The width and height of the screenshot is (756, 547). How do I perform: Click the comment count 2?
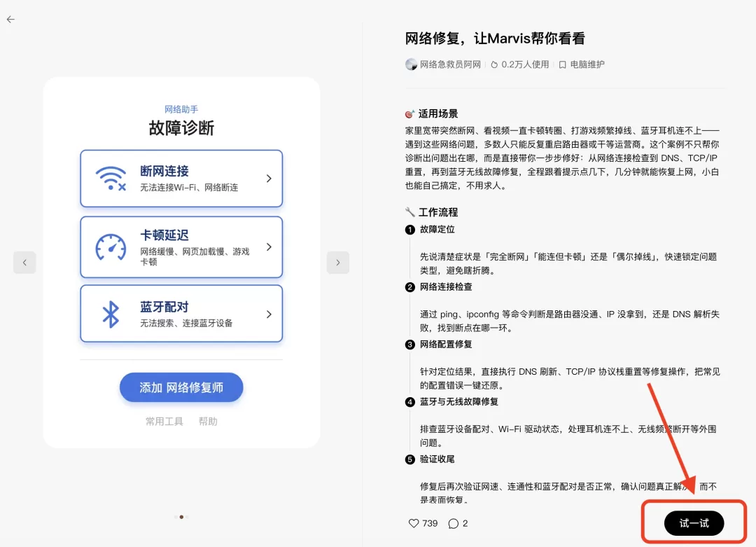pos(465,523)
